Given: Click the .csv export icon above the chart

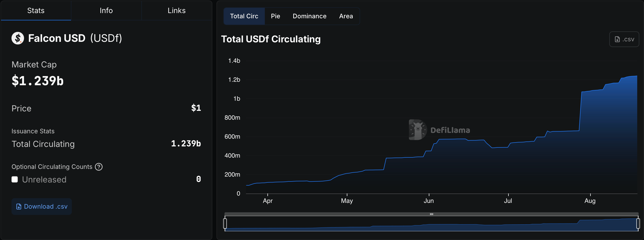Looking at the screenshot, I should [617, 39].
